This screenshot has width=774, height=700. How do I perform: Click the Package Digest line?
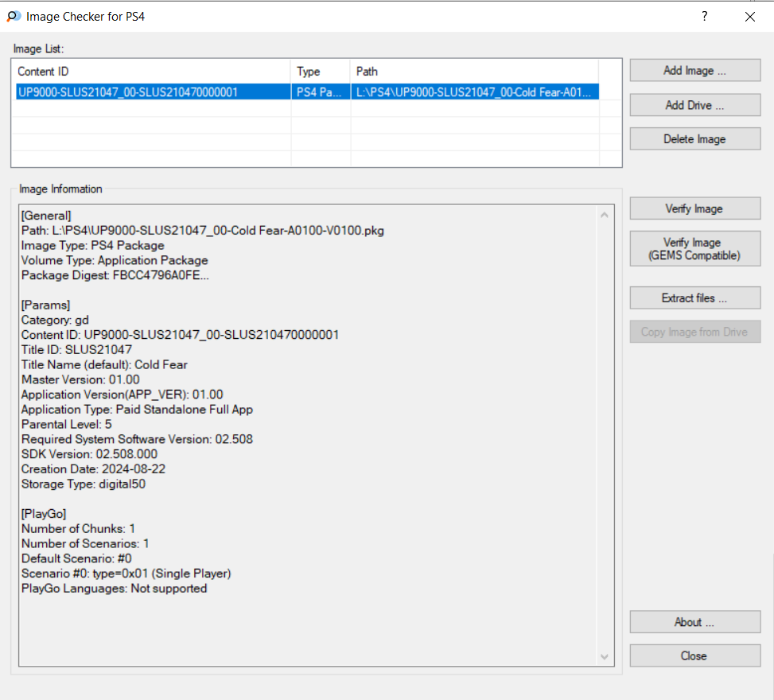point(115,275)
